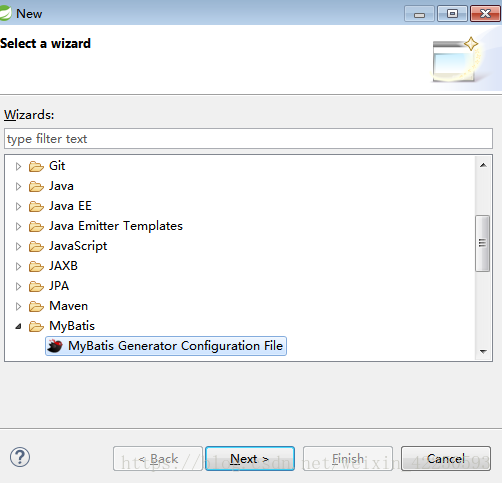
Task: Select the JPA category label
Action: (x=59, y=286)
